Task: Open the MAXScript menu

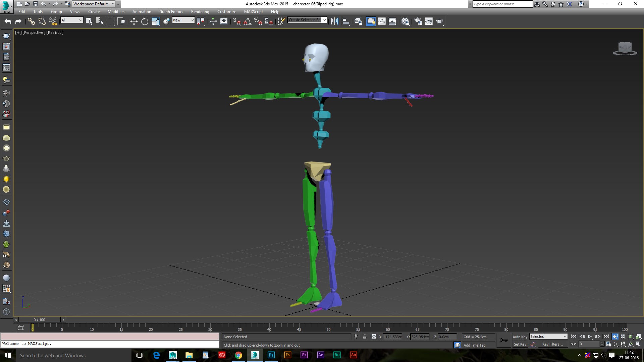Action: 253,12
